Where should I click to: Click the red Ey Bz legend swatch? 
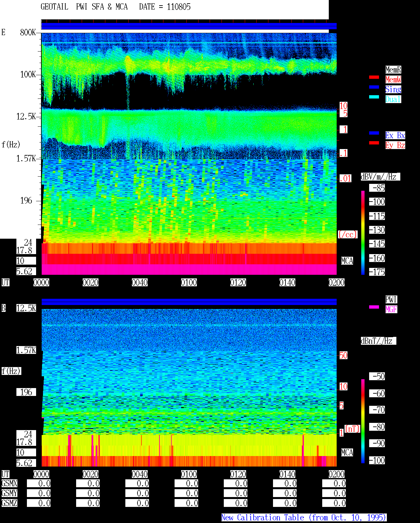[x=374, y=143]
